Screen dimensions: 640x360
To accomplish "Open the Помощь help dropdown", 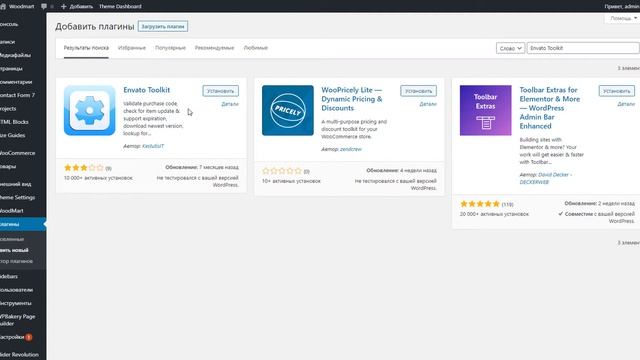I will [x=623, y=18].
